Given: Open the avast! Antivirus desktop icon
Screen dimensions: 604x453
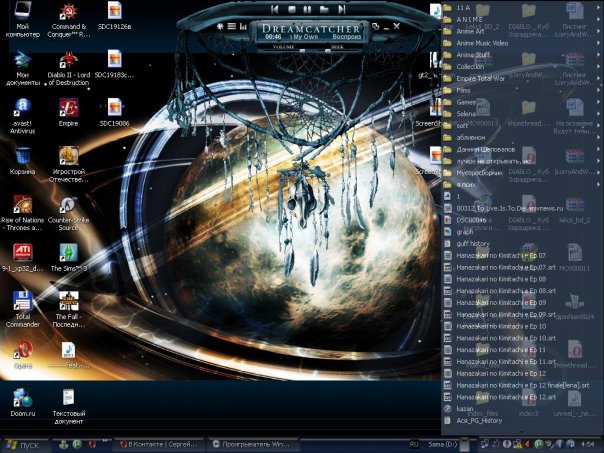Looking at the screenshot, I should pos(22,108).
